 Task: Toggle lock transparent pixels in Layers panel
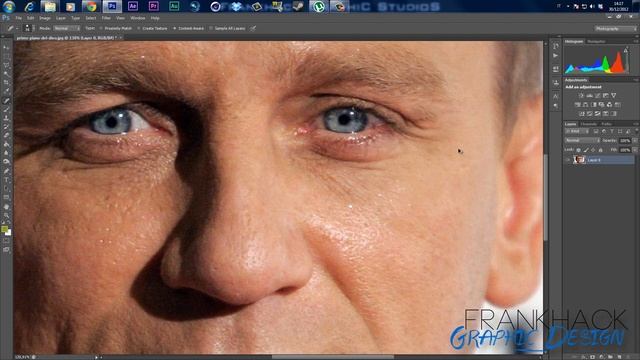click(x=578, y=150)
